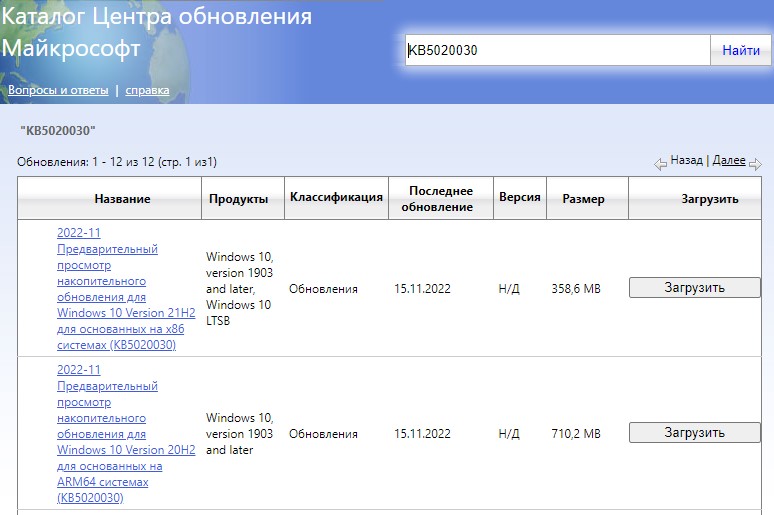The width and height of the screenshot is (774, 515).
Task: Open the Windows 10 Version 21H2 x86 update link
Action: (126, 288)
